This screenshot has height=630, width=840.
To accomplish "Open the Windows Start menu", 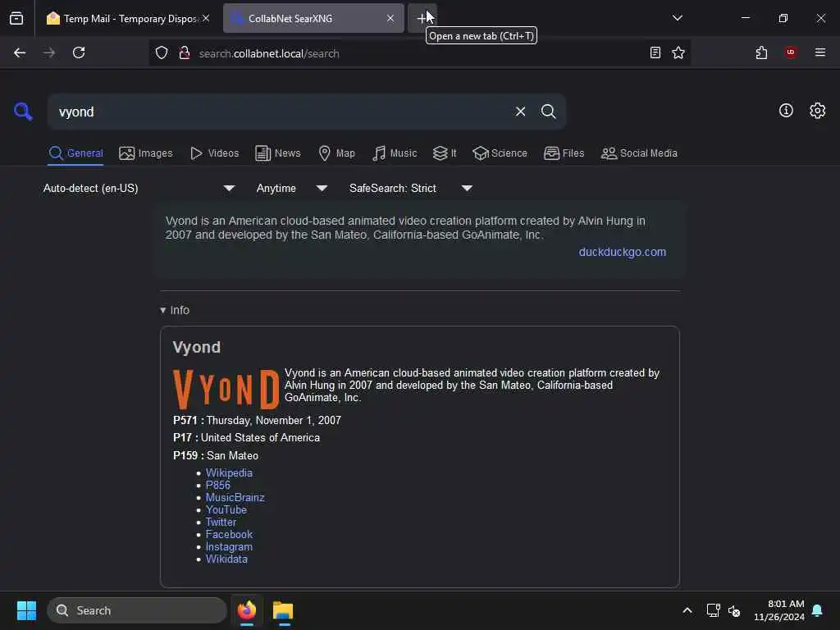I will pos(26,610).
